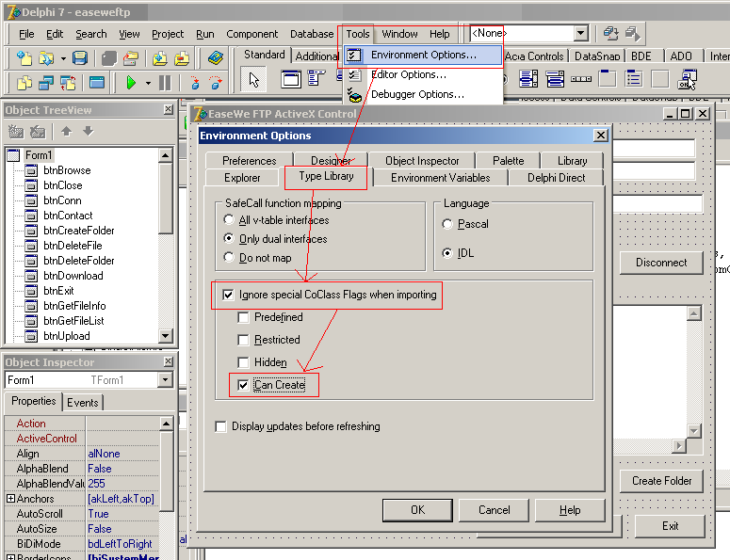Click the Toggle Form/Unit icon
Screen dimensions: 730x560
(x=68, y=83)
